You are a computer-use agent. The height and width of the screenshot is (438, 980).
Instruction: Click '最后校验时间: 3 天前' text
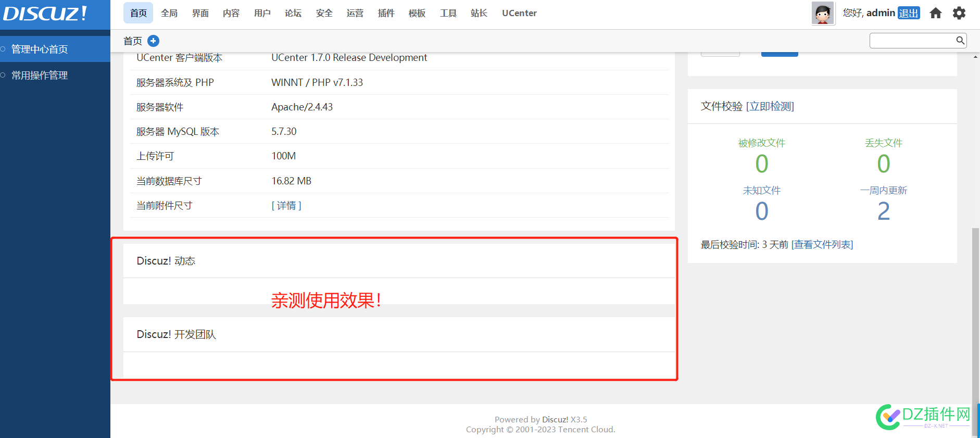tap(745, 245)
